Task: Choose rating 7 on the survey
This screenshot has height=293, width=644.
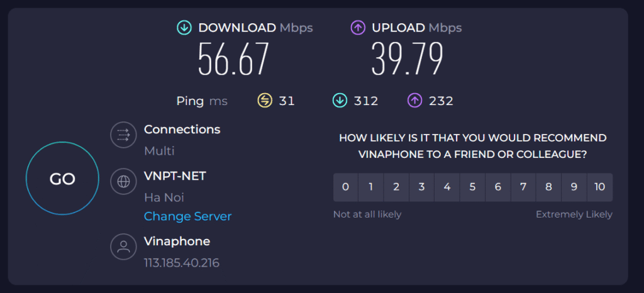Action: pos(523,187)
